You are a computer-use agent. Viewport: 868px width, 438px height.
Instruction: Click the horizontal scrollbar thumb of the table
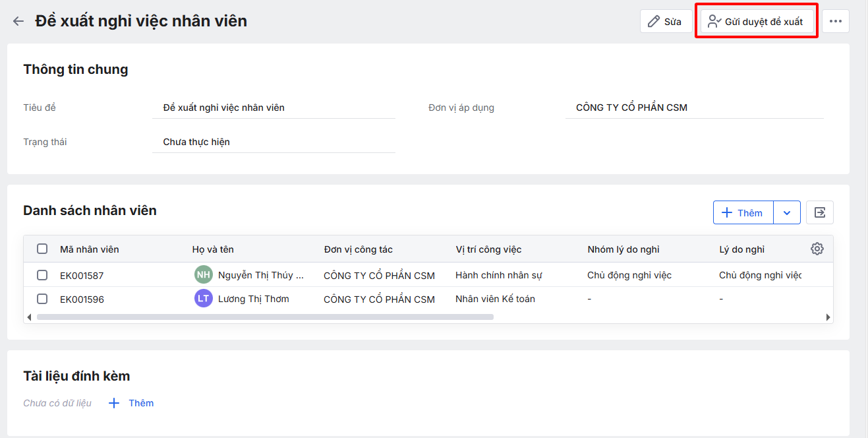tap(264, 317)
